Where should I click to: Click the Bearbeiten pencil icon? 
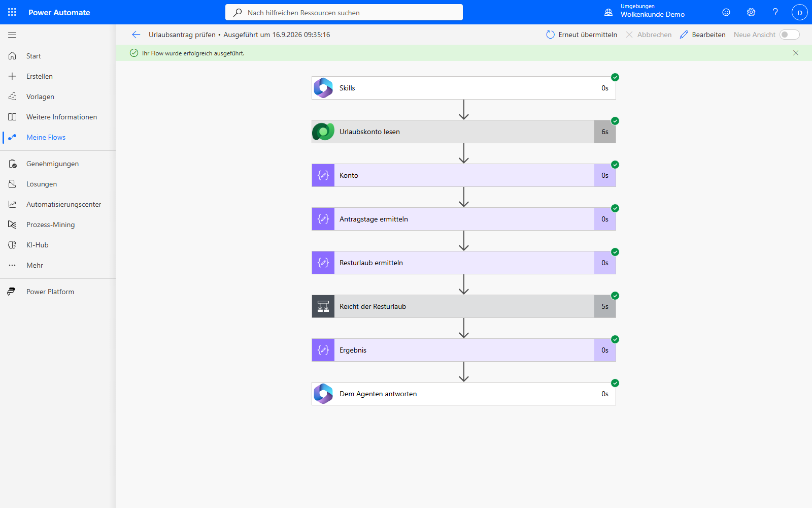click(x=684, y=35)
